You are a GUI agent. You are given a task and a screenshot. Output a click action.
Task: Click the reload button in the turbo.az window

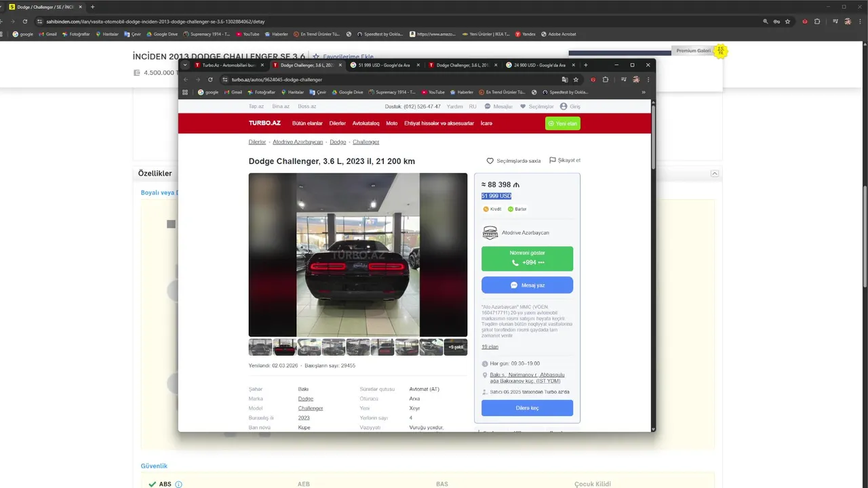point(210,79)
